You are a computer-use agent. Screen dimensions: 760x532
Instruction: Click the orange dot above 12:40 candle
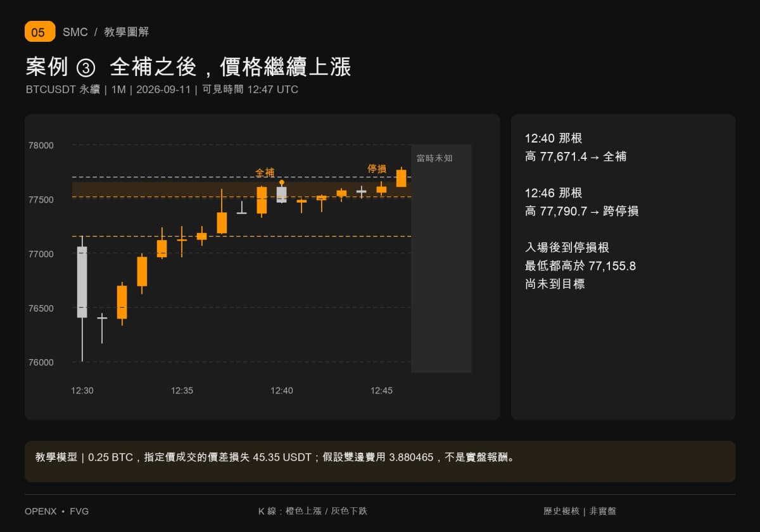(x=282, y=182)
